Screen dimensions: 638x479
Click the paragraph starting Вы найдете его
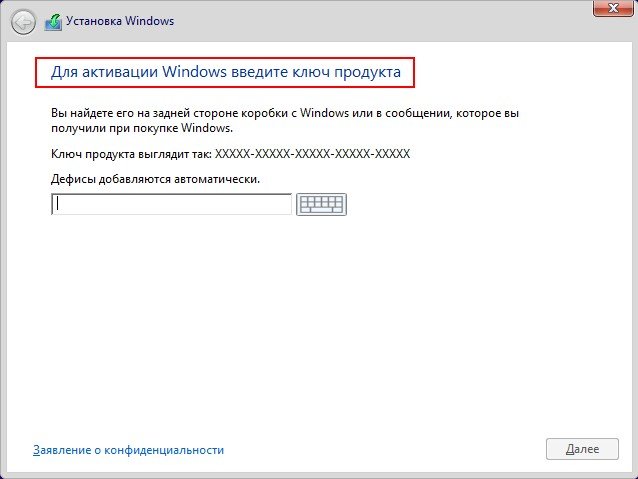tap(285, 120)
